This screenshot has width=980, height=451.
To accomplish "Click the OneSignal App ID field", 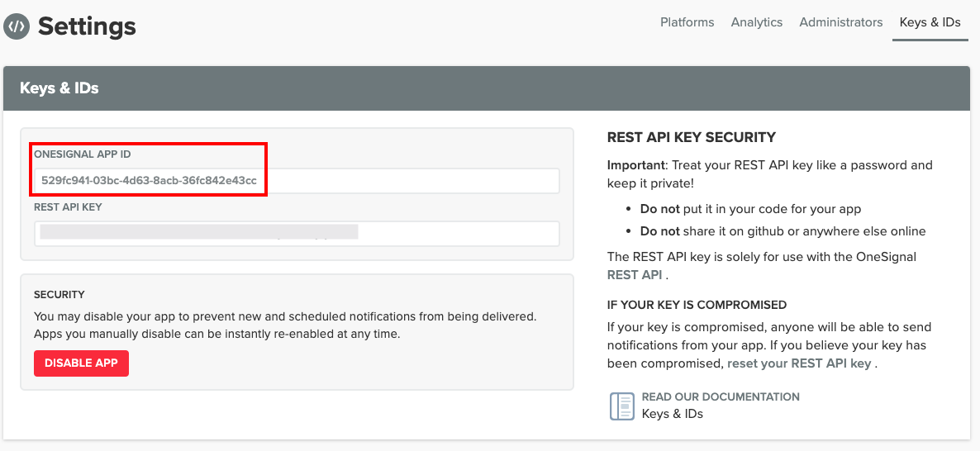I will (297, 181).
